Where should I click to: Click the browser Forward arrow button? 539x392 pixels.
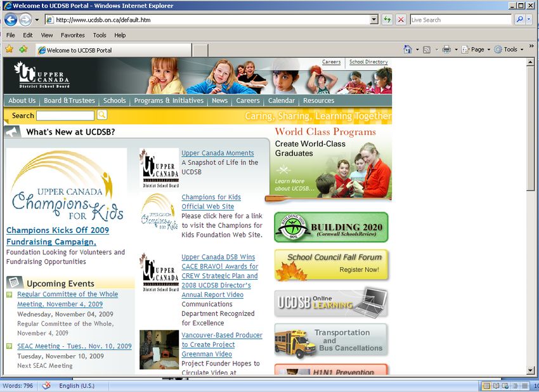25,20
